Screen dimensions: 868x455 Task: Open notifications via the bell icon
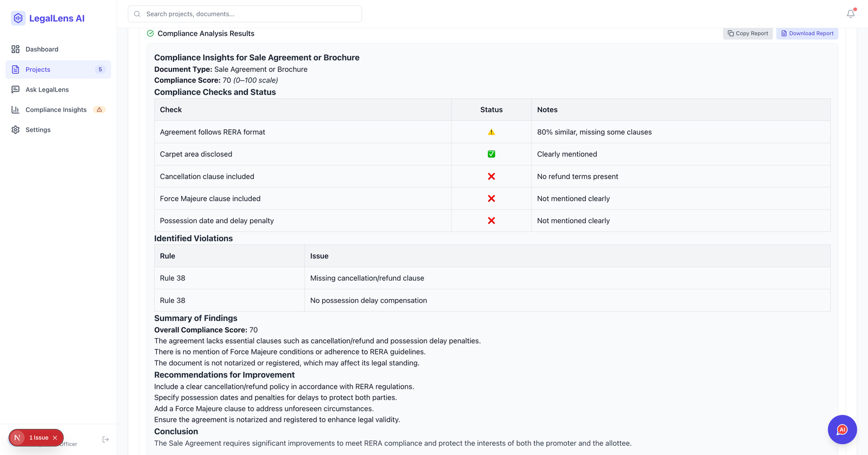(851, 14)
